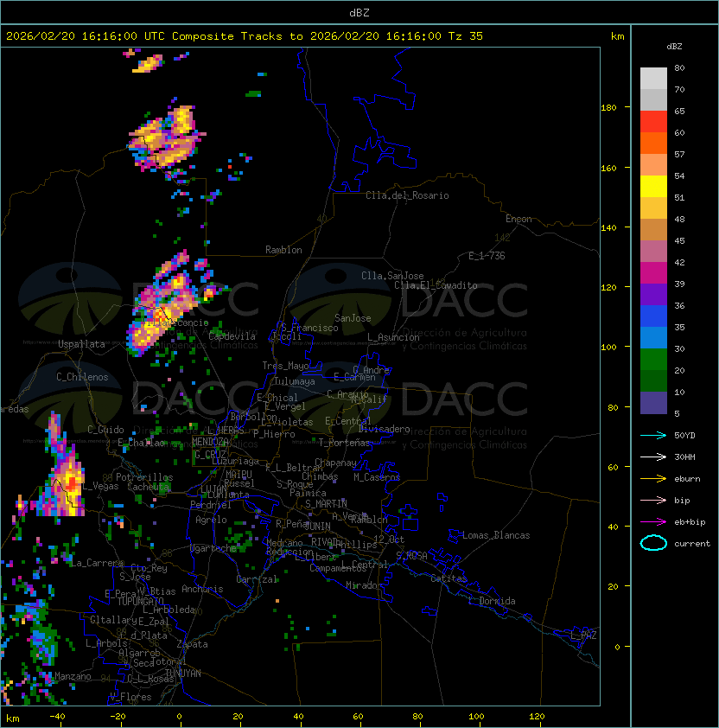Select the yellow eburn arrow icon
Screen dimensions: 719x728
pos(653,479)
